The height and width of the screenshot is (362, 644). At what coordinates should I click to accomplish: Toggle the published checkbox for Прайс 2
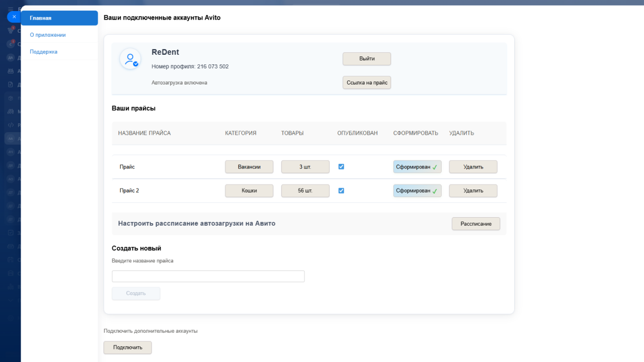341,191
